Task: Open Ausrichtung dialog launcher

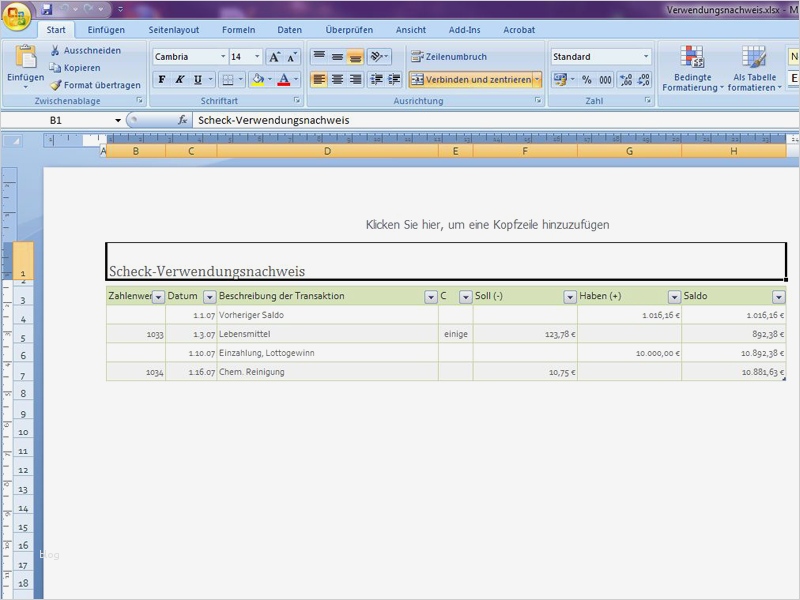Action: pos(538,101)
